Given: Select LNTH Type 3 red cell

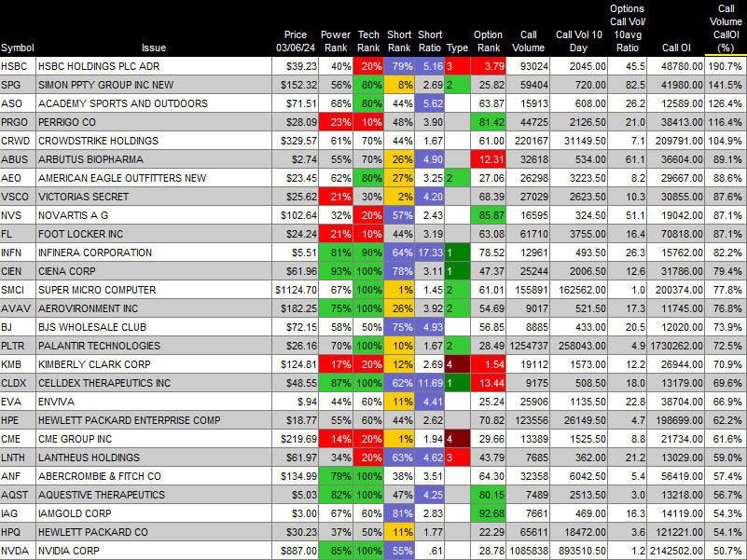Looking at the screenshot, I should coord(457,458).
